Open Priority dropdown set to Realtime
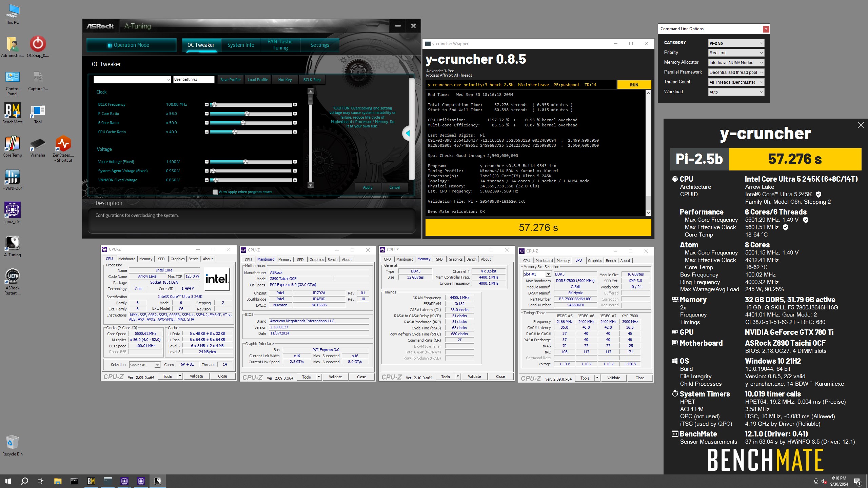 coord(736,53)
